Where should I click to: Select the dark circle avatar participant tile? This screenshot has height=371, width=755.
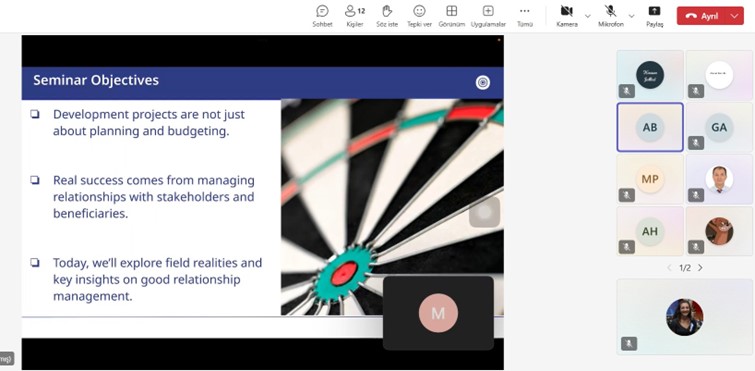click(650, 75)
